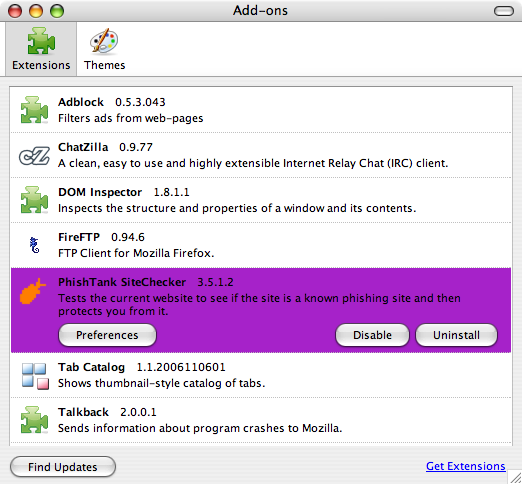The width and height of the screenshot is (522, 484).
Task: Switch to the Extensions tab
Action: tap(41, 49)
